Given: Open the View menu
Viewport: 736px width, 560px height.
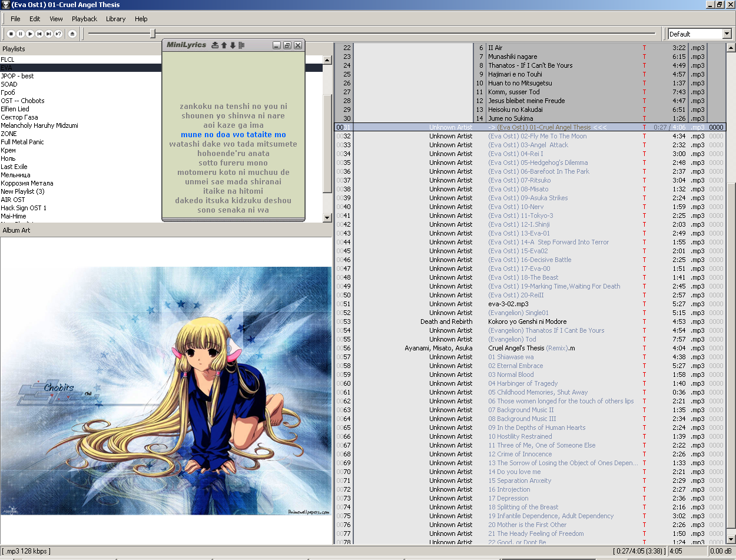Looking at the screenshot, I should [56, 19].
